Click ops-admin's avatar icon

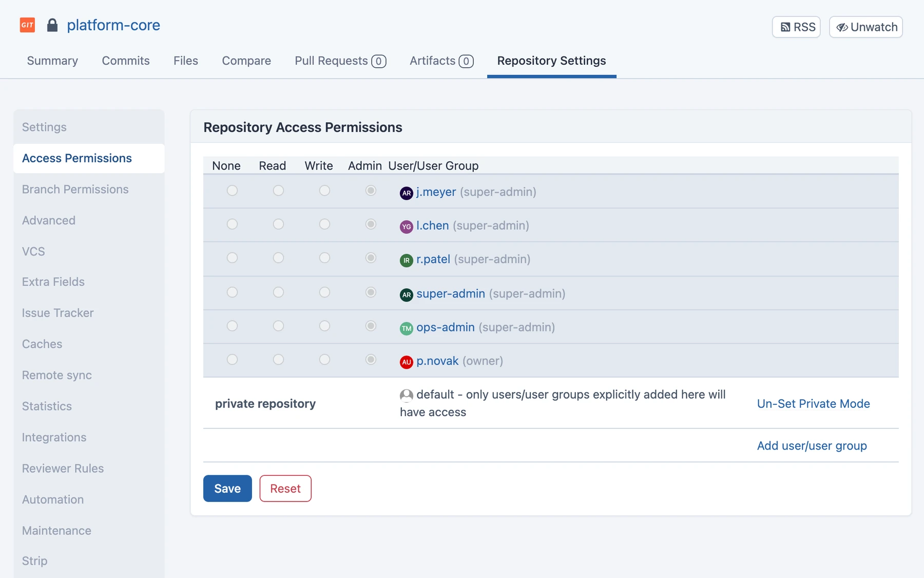[406, 328]
